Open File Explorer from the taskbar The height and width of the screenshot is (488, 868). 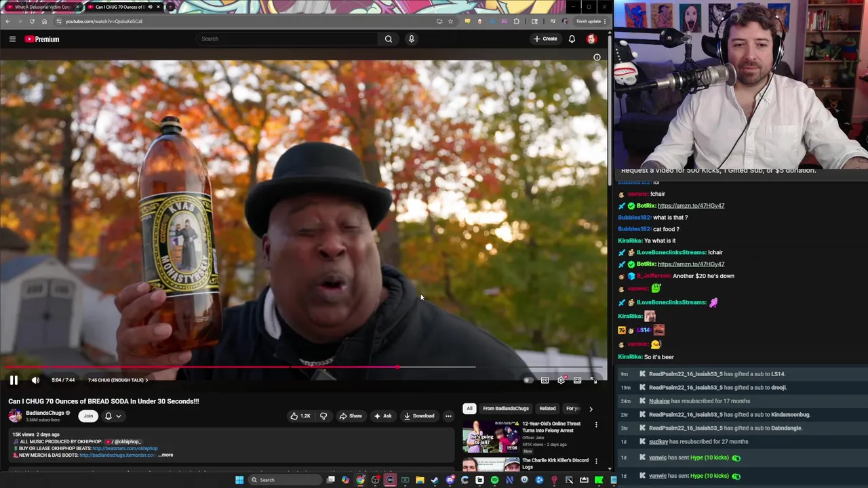pyautogui.click(x=420, y=480)
